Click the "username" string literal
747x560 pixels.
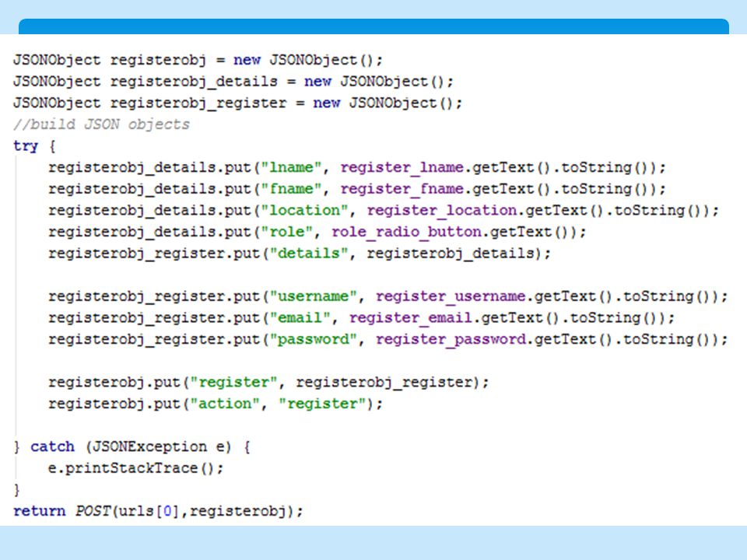314,296
